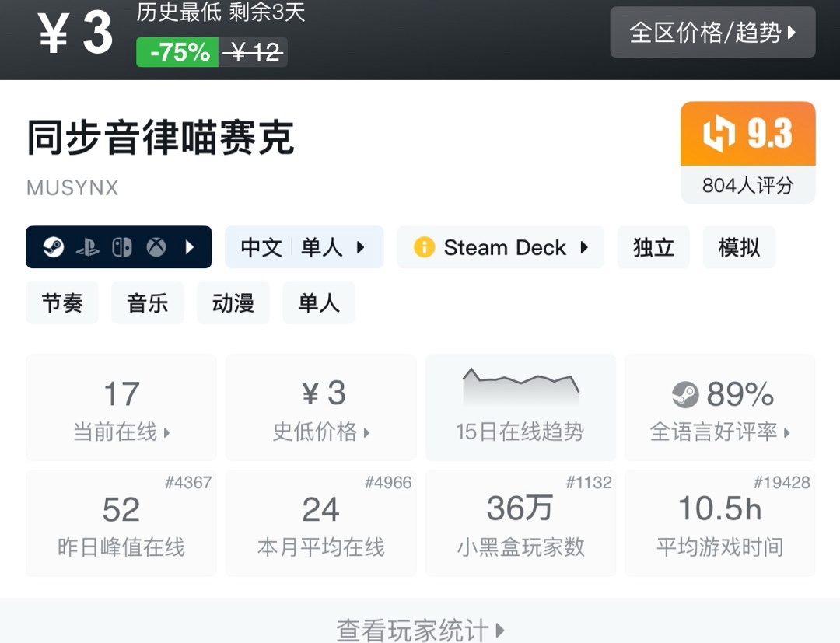Screen dimensions: 840x643
Task: Select the 音乐 tag
Action: [147, 303]
